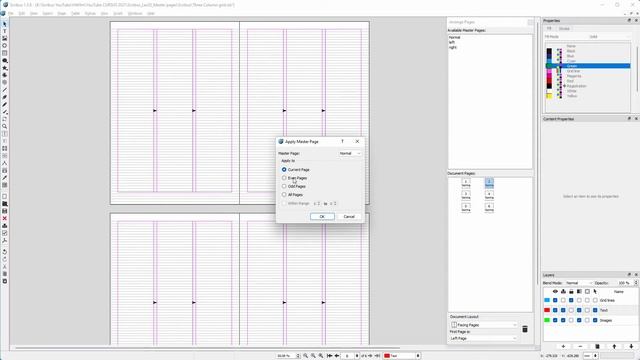Select the Text Frame tool
The image size is (640, 360).
coord(4,31)
